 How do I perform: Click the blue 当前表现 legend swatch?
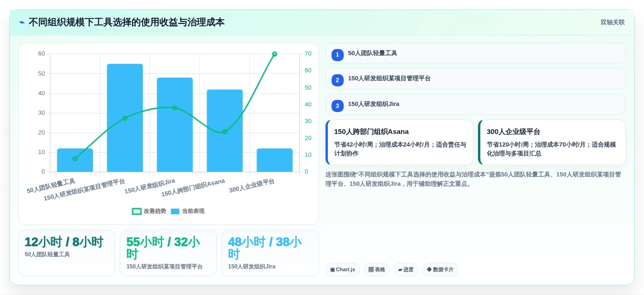pos(175,211)
